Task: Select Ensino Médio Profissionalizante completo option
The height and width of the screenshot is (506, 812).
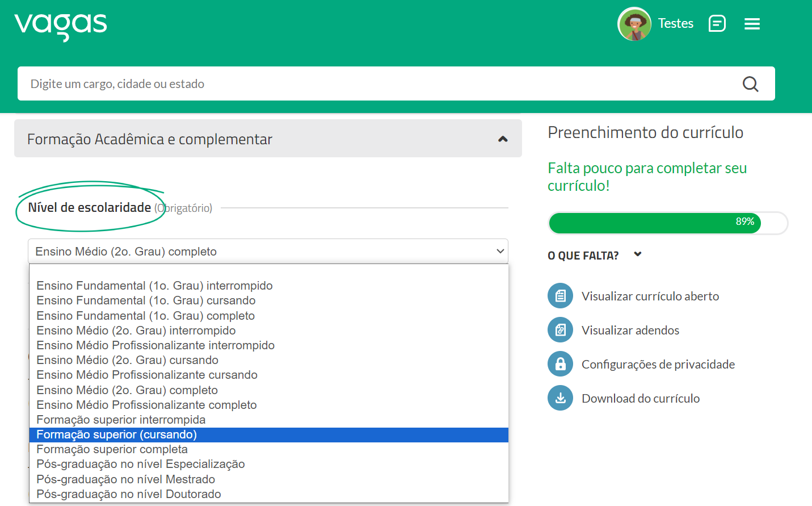Action: (146, 404)
